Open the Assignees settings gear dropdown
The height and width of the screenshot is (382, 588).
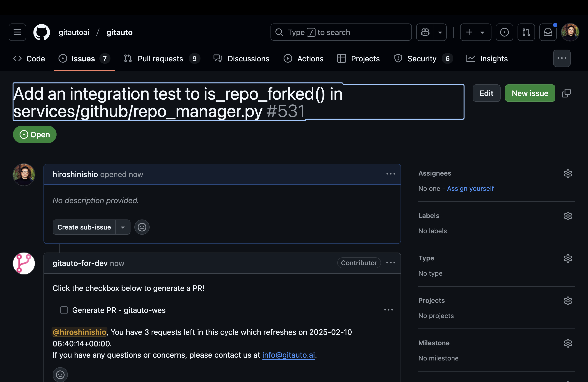568,173
